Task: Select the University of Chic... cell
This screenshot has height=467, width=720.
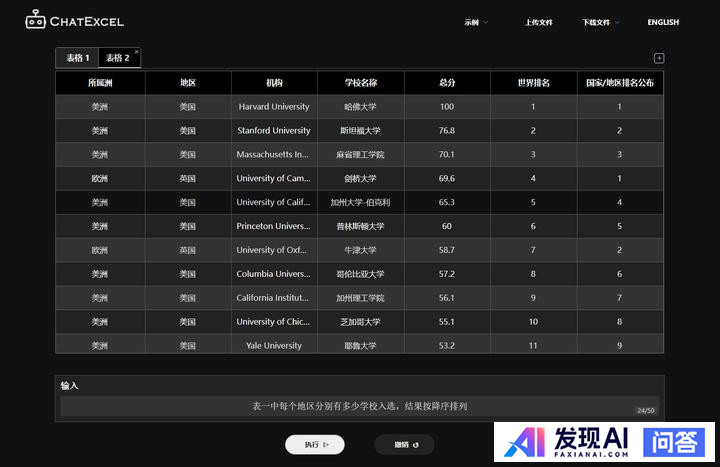Action: [274, 321]
